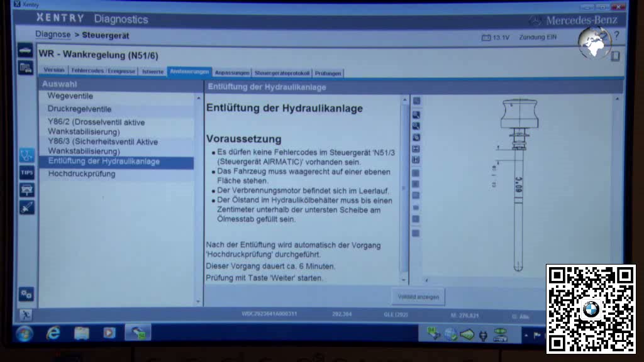Open the media player taskbar icon
This screenshot has height=362, width=644.
[x=109, y=333]
